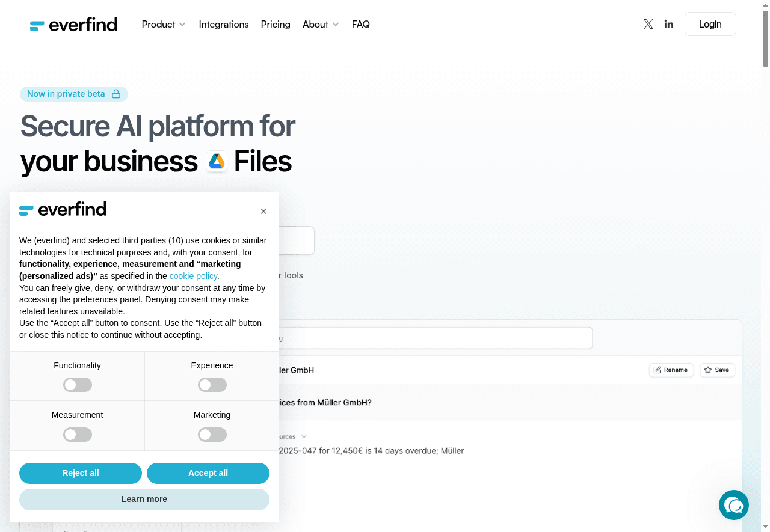Image resolution: width=770 pixels, height=532 pixels.
Task: Go to the Integrations page
Action: tap(224, 25)
